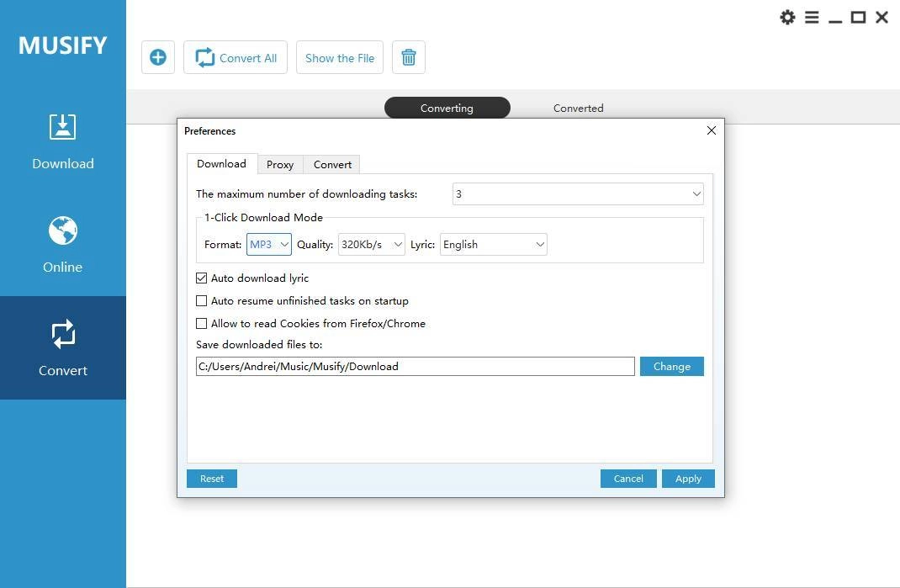Close the Preferences dialog
Viewport: 900px width, 588px height.
711,130
